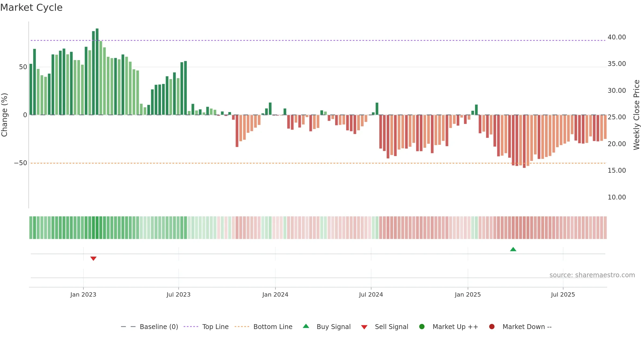The height and width of the screenshot is (362, 644).
Task: Click the green circle icon in legend
Action: [x=422, y=327]
